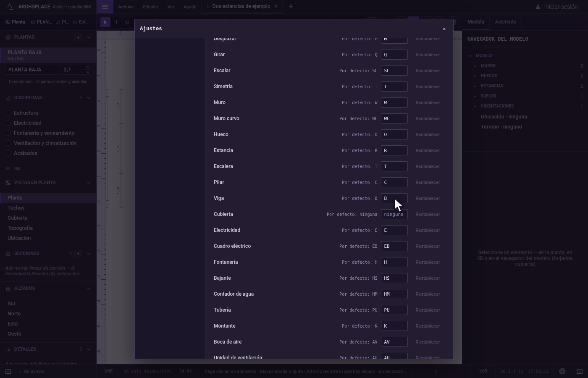This screenshot has width=588, height=378.
Task: Enable the Electricidad discipline checkbox
Action: pos(8,123)
